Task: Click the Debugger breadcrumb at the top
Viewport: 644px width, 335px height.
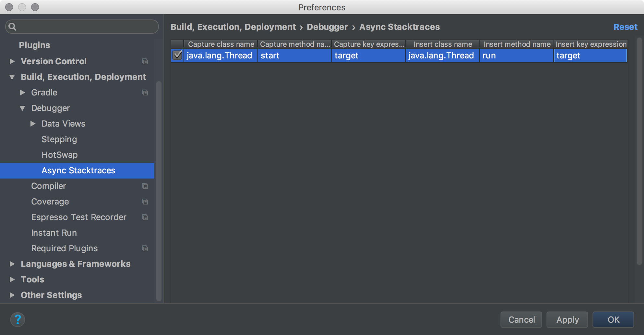Action: tap(327, 27)
